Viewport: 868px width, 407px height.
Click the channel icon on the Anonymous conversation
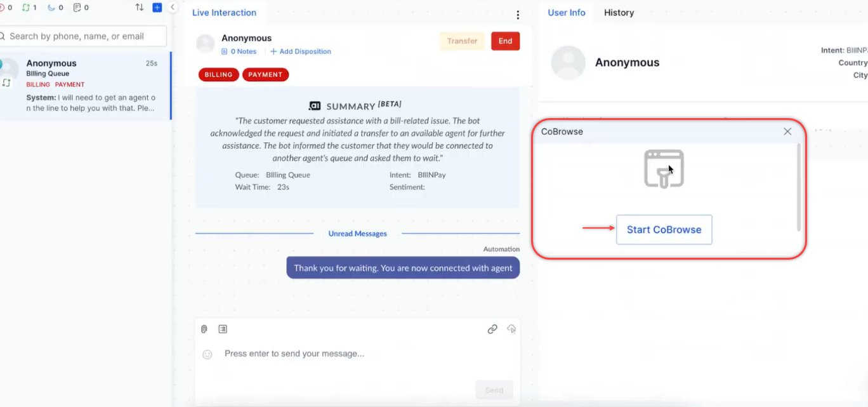pos(7,83)
